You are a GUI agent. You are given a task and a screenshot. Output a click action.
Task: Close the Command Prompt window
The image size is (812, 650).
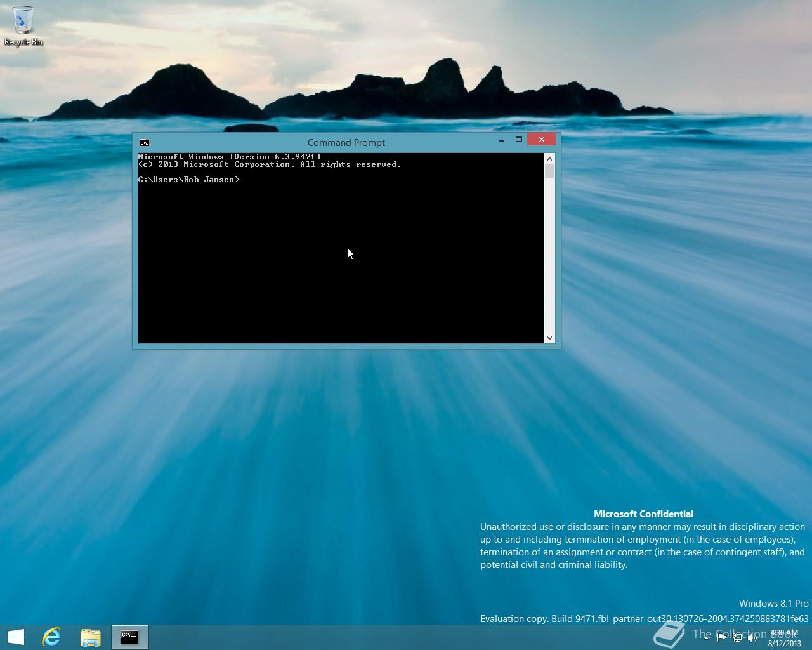tap(541, 140)
